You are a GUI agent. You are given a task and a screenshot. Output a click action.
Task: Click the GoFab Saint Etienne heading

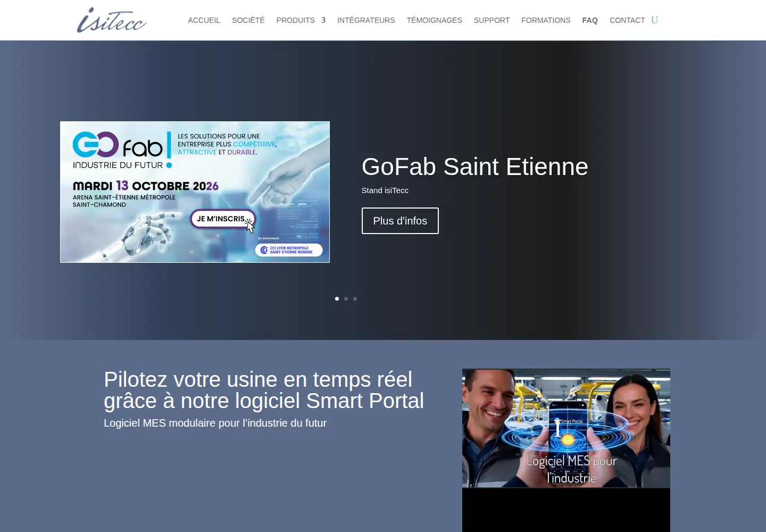coord(475,167)
